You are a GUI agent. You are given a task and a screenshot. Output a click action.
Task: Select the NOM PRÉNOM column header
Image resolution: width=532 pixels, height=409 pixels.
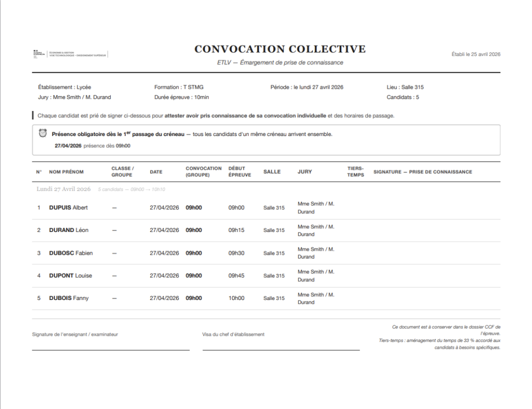66,172
